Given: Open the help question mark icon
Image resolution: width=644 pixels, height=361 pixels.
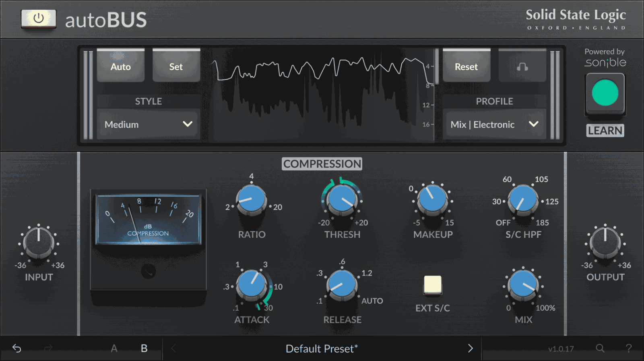Looking at the screenshot, I should coord(629,348).
